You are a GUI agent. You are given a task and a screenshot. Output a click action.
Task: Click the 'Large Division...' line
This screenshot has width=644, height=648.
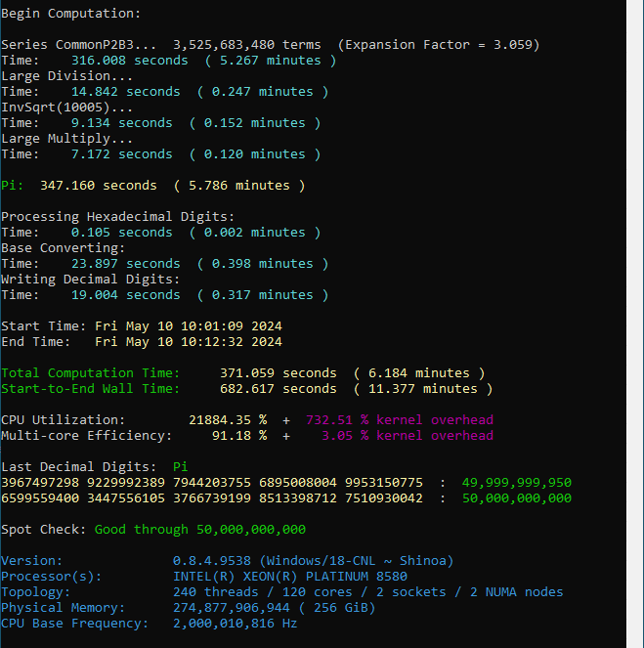coord(66,76)
